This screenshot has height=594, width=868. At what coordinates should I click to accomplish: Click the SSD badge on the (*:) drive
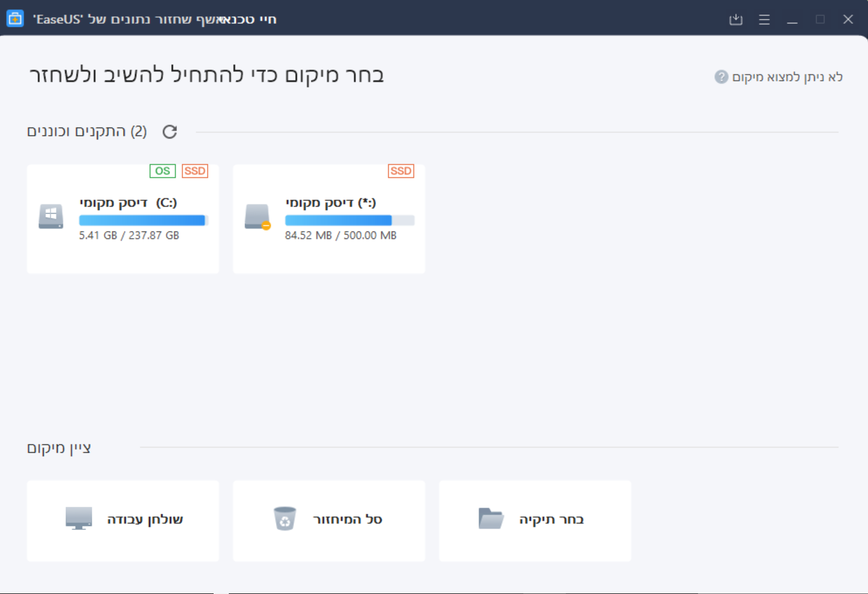401,171
